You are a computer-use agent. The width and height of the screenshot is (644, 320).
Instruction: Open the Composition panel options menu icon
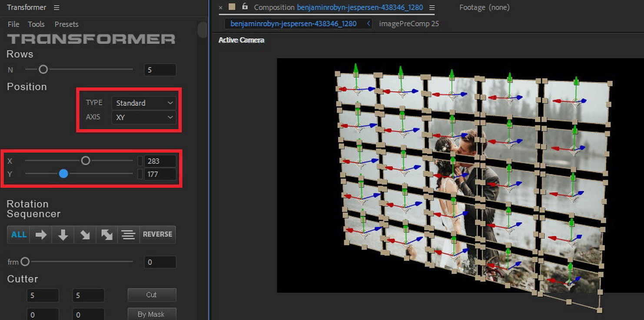(x=432, y=8)
